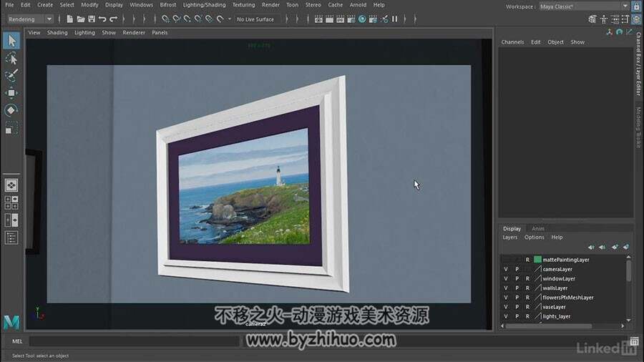Click the mattePaintingLayer green color swatch
644x362 pixels.
point(537,260)
